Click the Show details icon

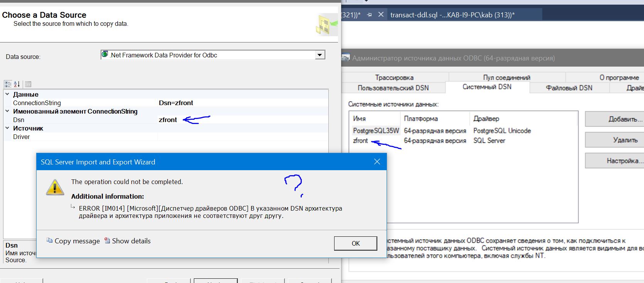point(108,241)
